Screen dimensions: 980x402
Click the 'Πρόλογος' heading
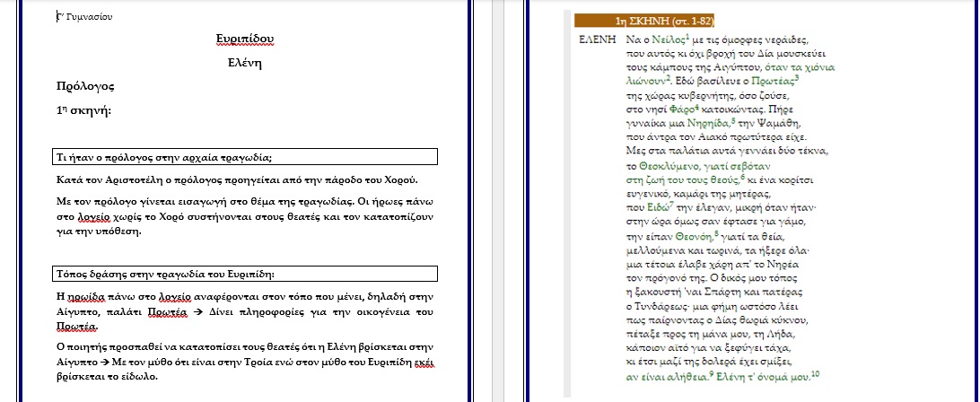(x=85, y=86)
